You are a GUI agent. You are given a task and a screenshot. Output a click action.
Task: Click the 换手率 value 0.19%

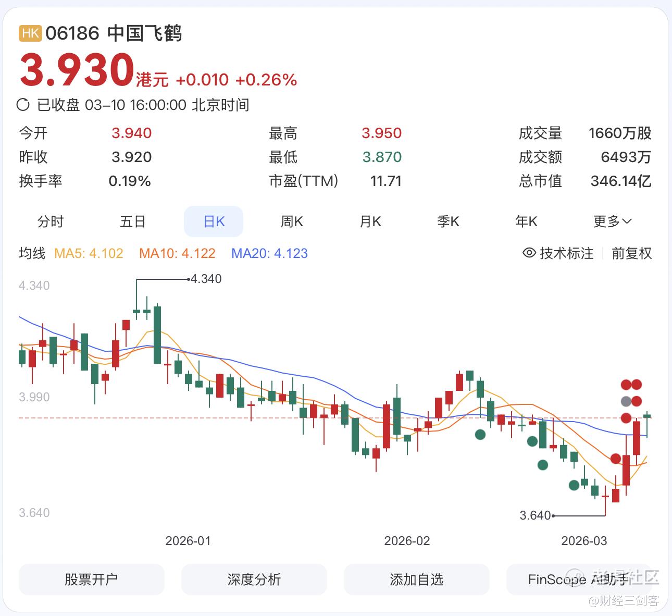[x=130, y=181]
